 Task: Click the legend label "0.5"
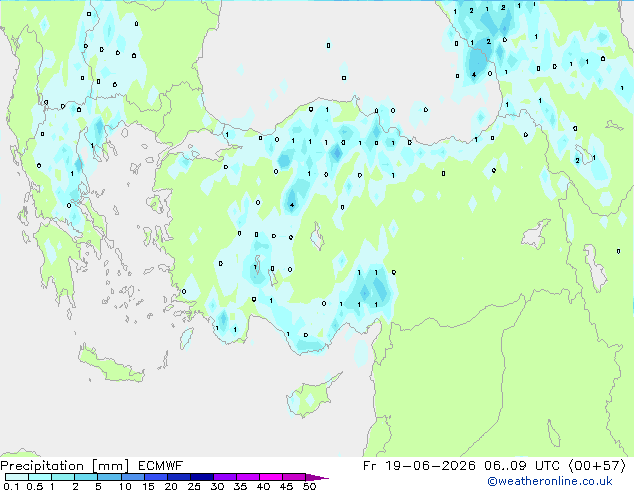34,486
